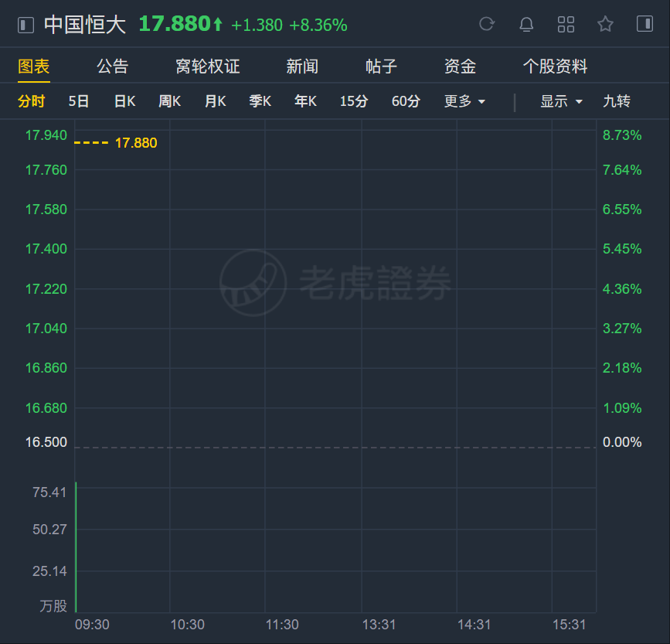Click the 8.73% axis percentage label
Screen dimensions: 670x644
(622, 135)
